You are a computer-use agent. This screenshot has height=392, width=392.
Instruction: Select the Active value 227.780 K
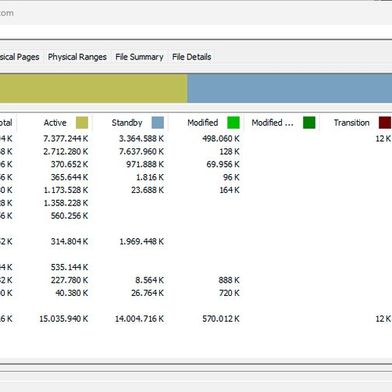(x=69, y=280)
